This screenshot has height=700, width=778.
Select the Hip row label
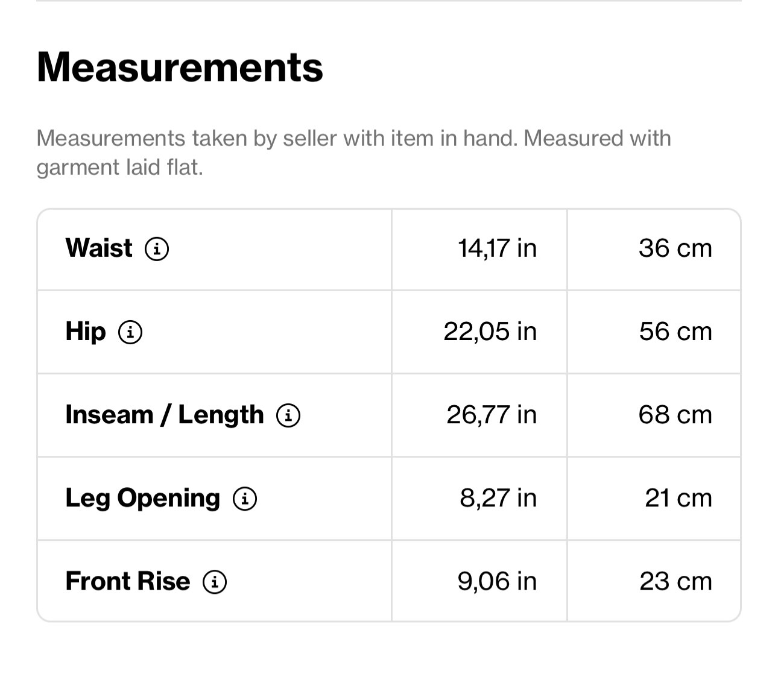(86, 332)
